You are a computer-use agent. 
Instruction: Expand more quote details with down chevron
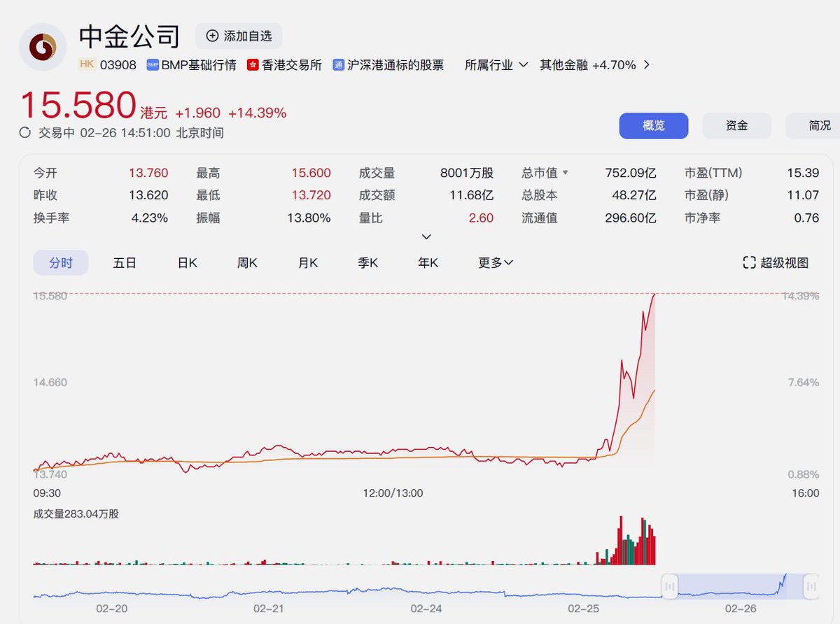coord(426,236)
